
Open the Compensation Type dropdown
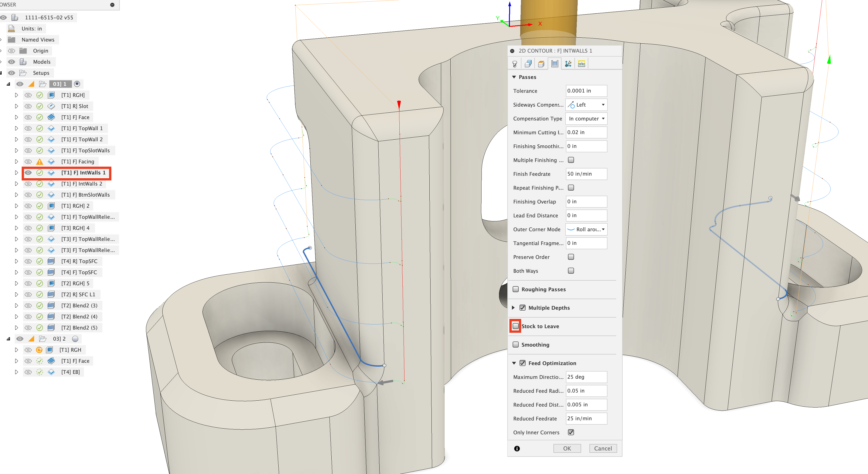(586, 119)
